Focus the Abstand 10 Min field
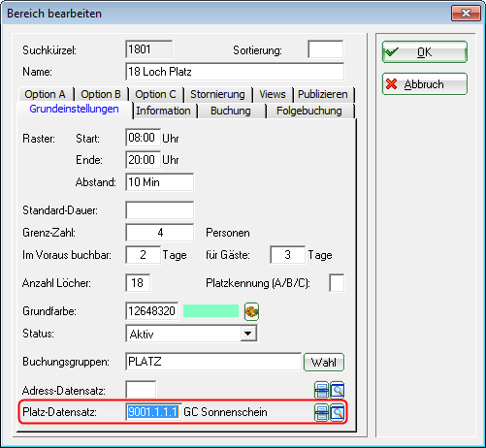The image size is (486, 448). coord(160,182)
